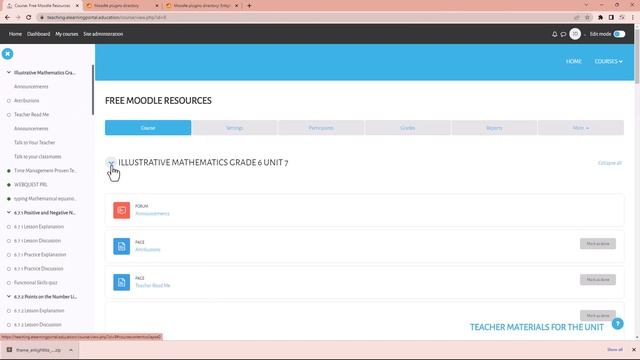Switch to the Settings tab
Viewport: 640px width, 360px height.
tap(235, 128)
